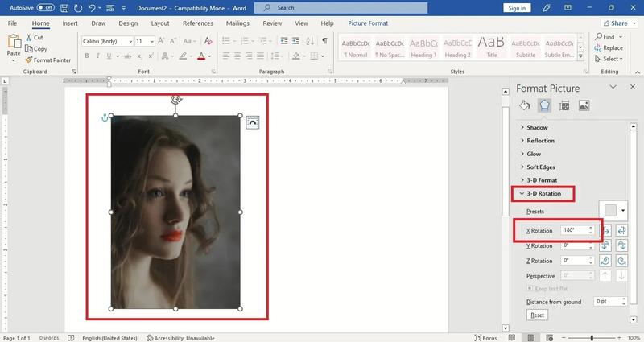Viewport: 644px width, 342px height.
Task: Toggle Italic formatting
Action: 97,56
